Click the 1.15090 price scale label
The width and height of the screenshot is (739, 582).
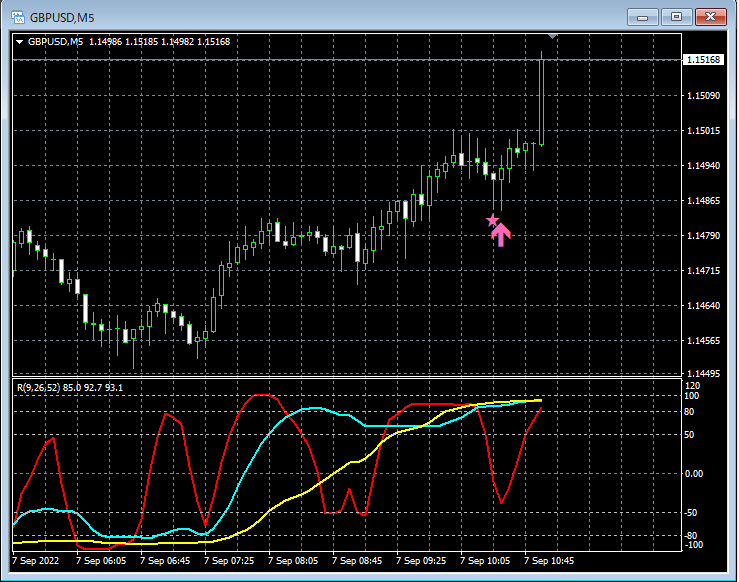(703, 96)
